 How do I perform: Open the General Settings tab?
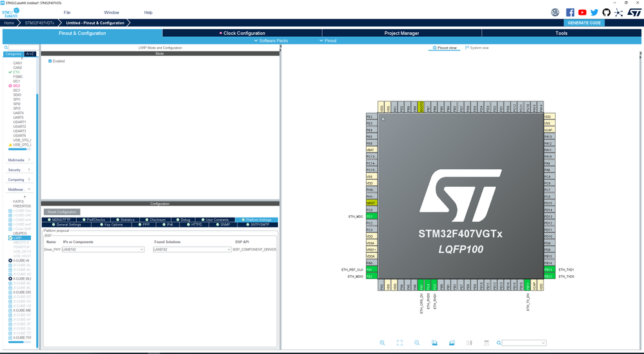(x=66, y=225)
